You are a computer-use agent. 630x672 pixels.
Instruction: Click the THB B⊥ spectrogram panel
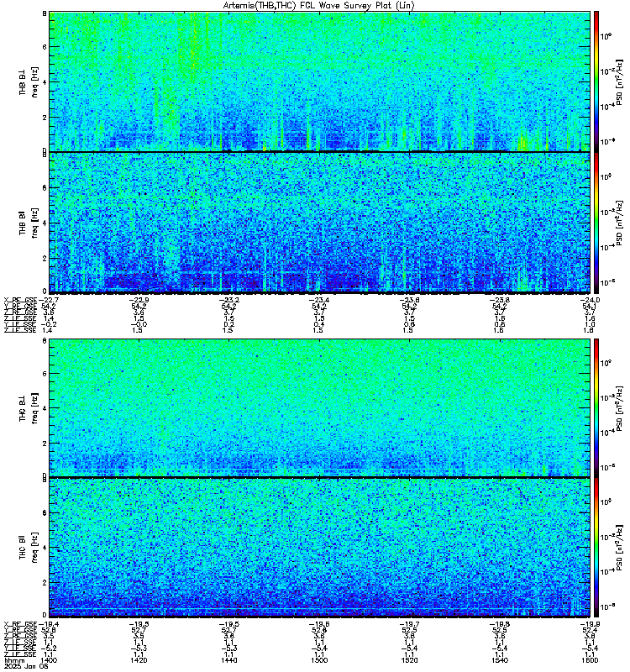pyautogui.click(x=320, y=81)
